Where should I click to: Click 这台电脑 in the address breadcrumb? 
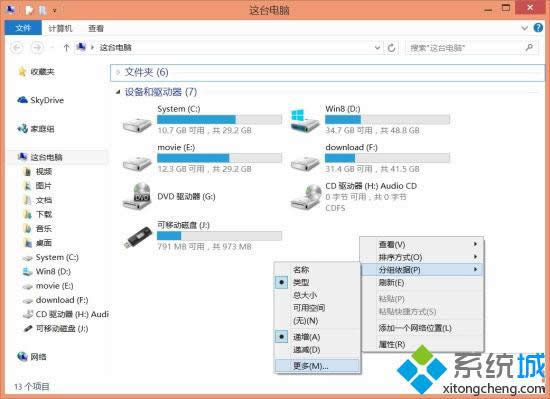(115, 47)
